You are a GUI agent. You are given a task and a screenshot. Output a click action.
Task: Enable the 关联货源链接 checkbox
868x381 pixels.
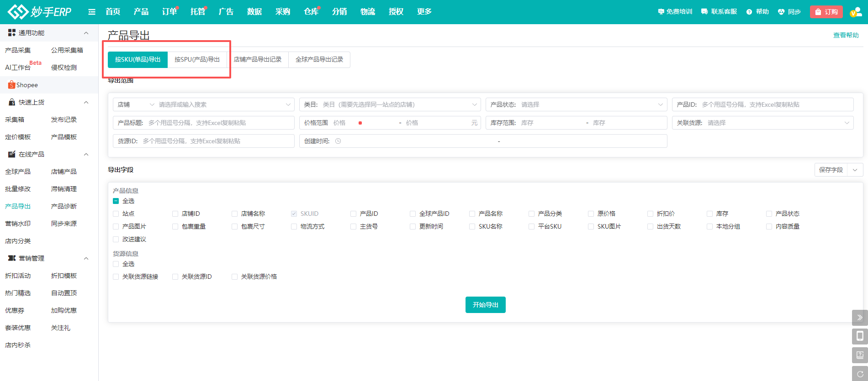[x=116, y=277]
